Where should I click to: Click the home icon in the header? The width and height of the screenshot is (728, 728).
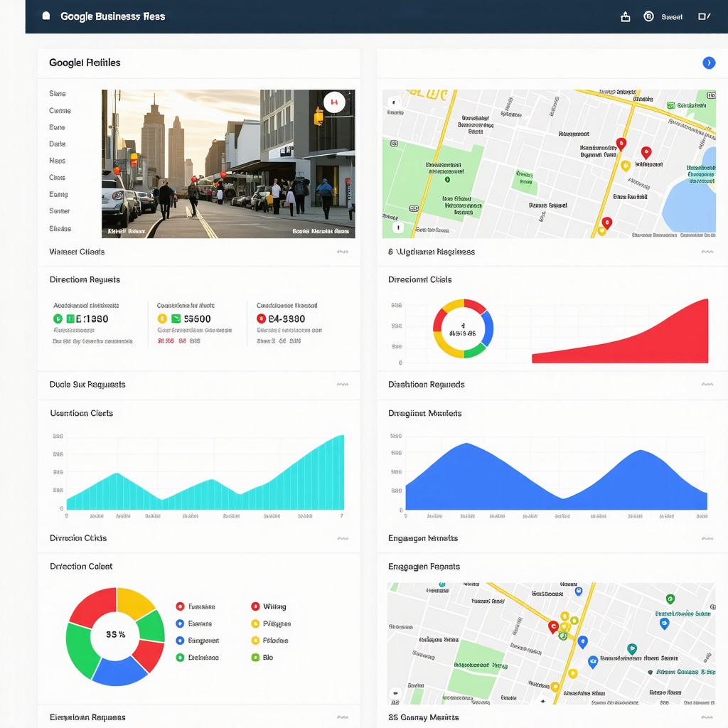point(46,16)
